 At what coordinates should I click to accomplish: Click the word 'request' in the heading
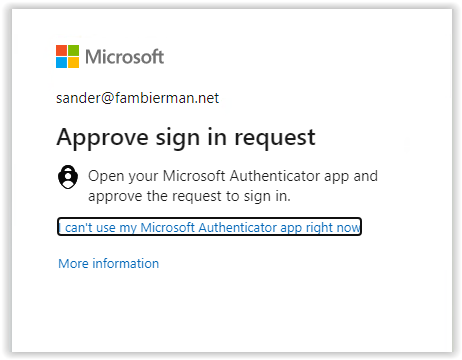[275, 138]
